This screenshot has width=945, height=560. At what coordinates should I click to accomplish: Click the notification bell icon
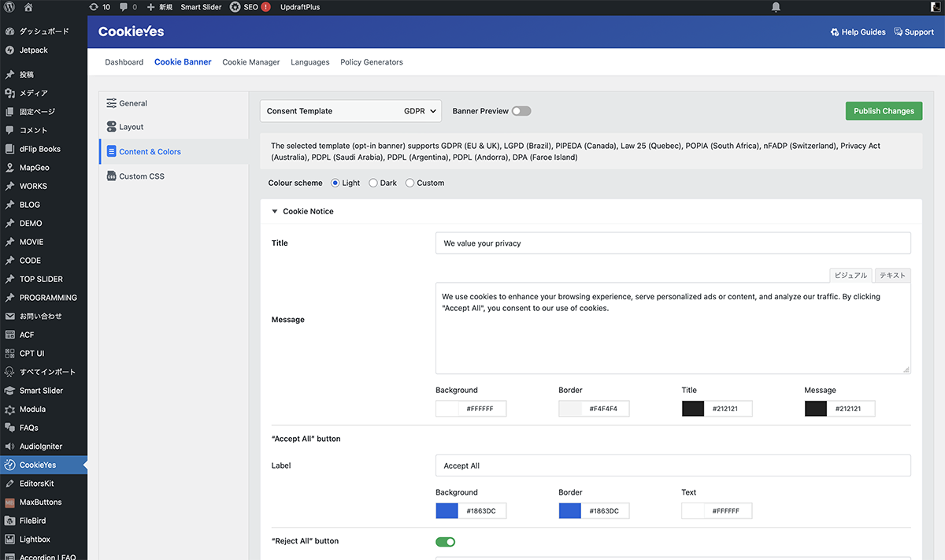click(776, 7)
